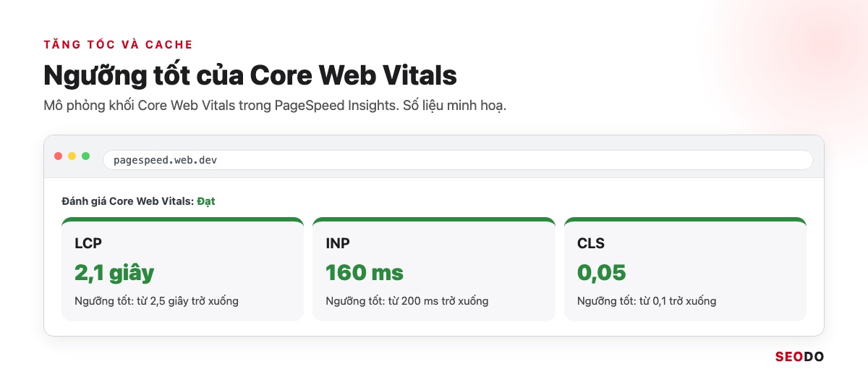The width and height of the screenshot is (868, 380).
Task: Click the LCP value 2,1 giây
Action: pyautogui.click(x=114, y=273)
